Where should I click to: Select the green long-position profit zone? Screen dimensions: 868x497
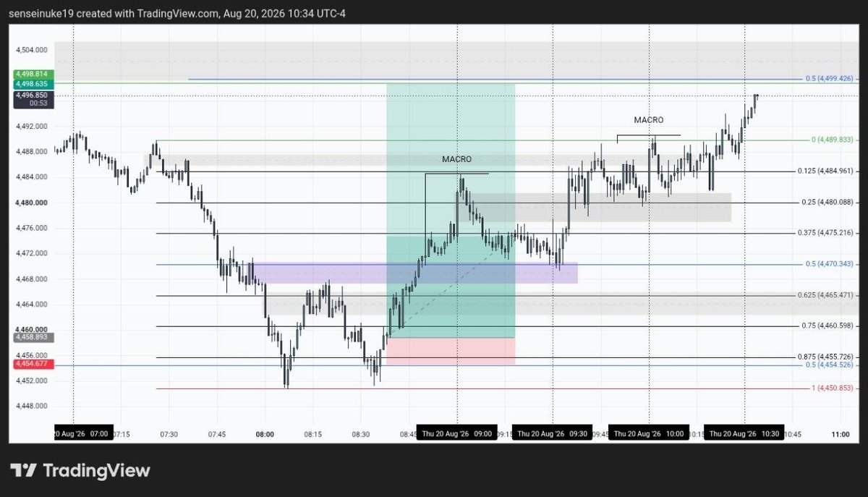pyautogui.click(x=451, y=210)
